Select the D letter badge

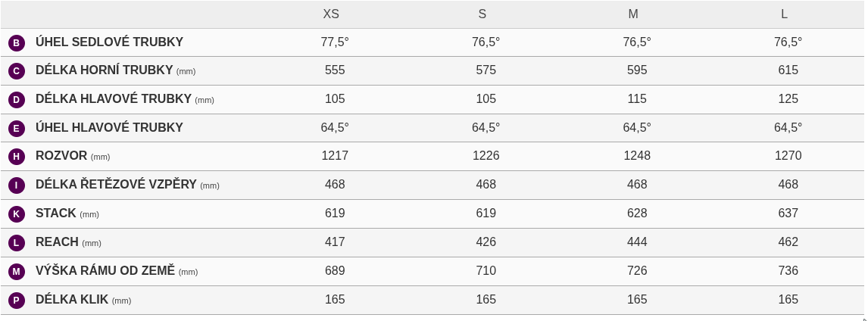[x=17, y=100]
